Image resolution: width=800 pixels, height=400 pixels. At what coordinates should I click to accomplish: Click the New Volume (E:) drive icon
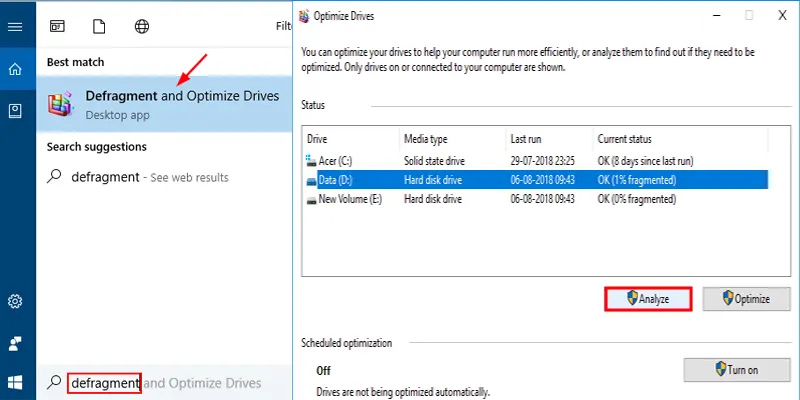click(311, 199)
